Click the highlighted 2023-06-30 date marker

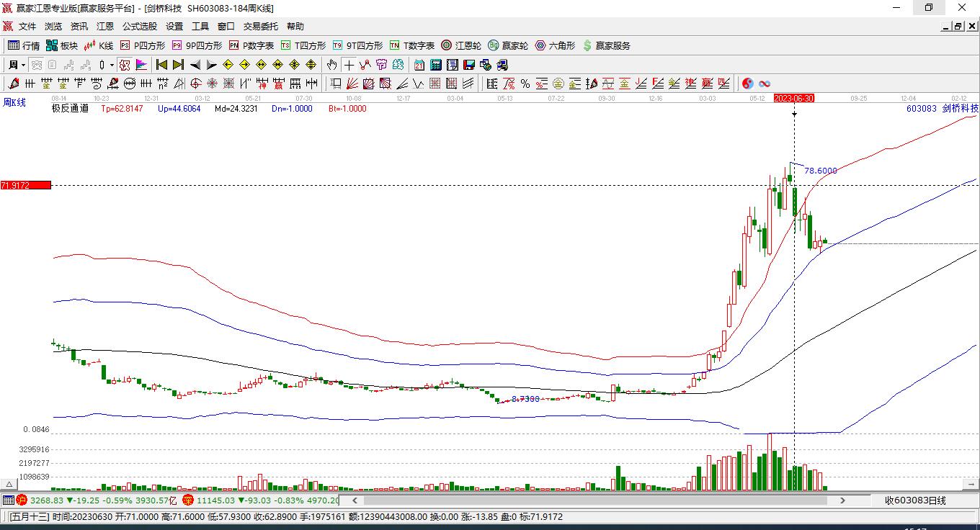point(794,98)
